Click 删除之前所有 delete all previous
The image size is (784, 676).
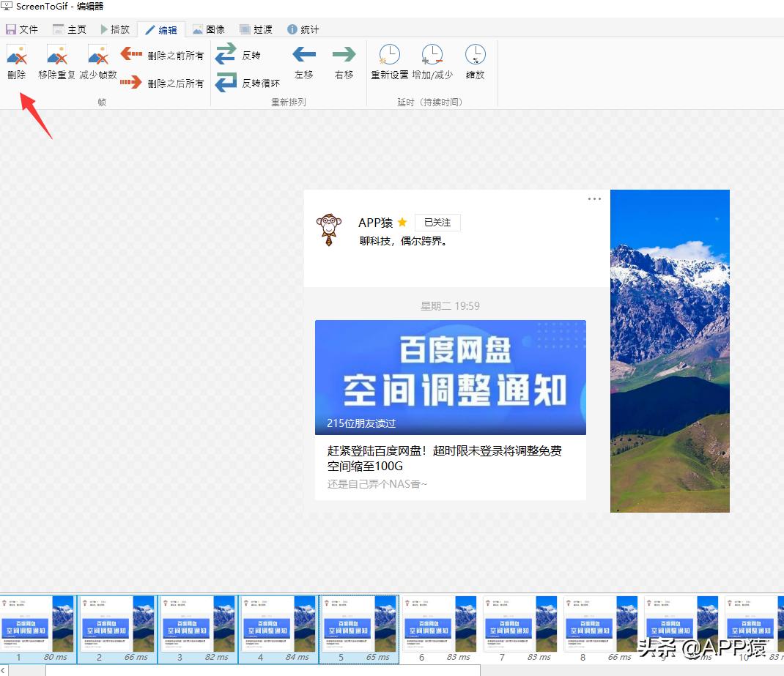(162, 55)
